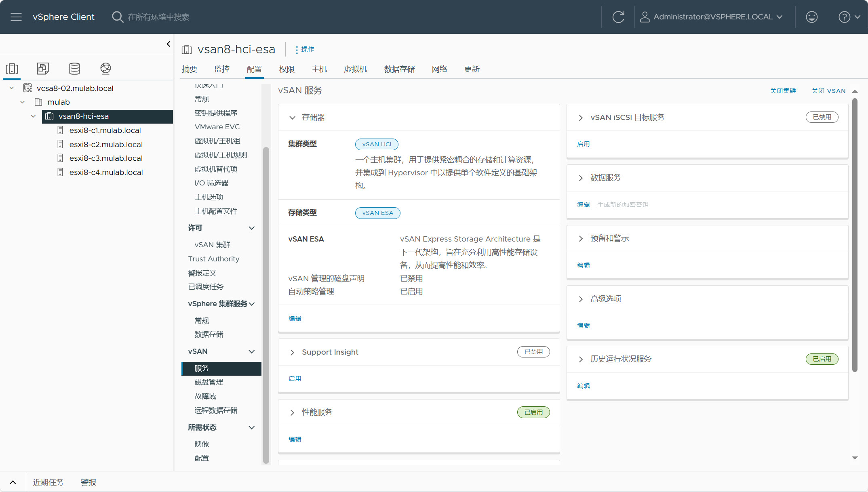Collapse the vsan8-hci-esa cluster node
The height and width of the screenshot is (492, 868).
(x=34, y=116)
